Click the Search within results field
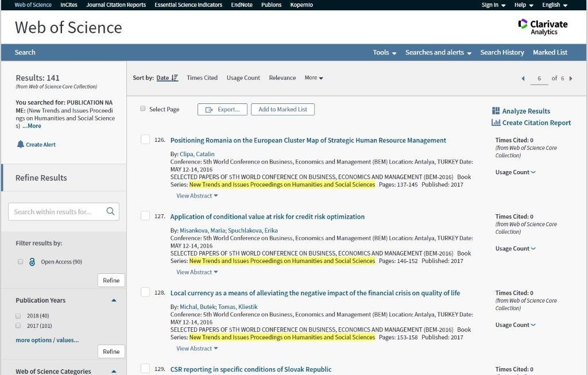Image resolution: width=588 pixels, height=375 pixels. pyautogui.click(x=56, y=211)
